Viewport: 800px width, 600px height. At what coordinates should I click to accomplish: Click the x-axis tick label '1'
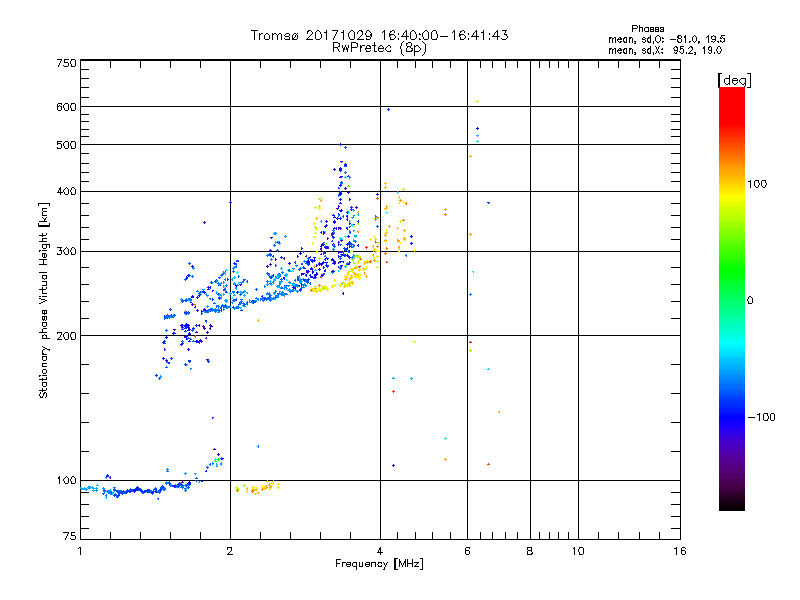[80, 551]
